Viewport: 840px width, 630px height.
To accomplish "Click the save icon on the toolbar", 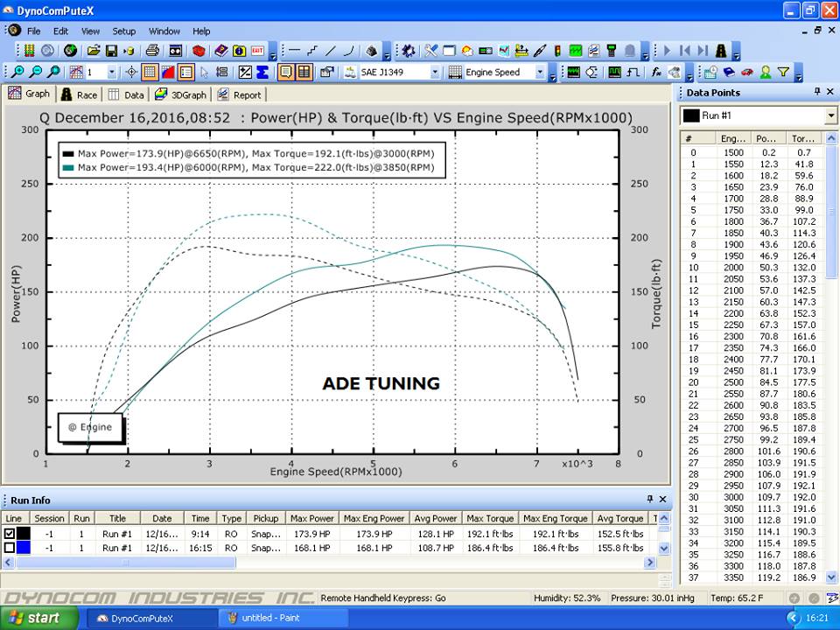I will point(111,50).
